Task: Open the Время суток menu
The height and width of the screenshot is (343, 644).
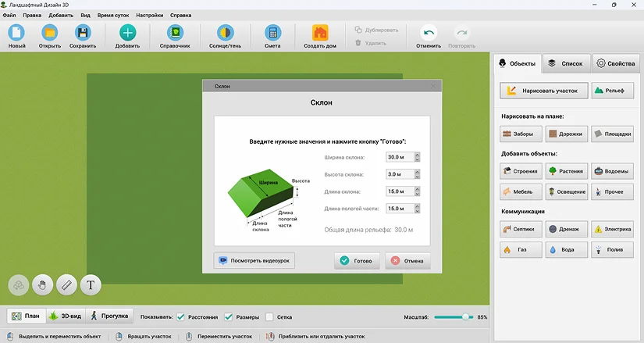Action: (113, 15)
